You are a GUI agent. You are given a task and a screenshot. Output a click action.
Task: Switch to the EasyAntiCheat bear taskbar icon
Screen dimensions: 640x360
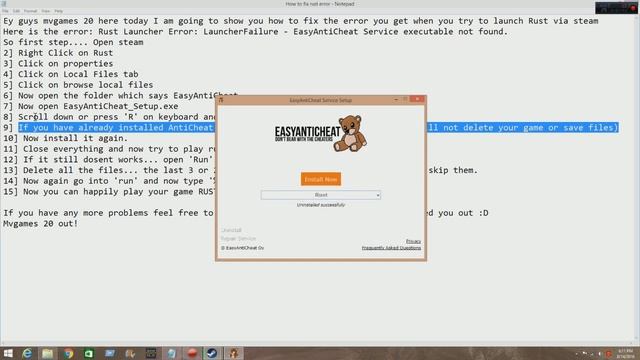coord(233,353)
